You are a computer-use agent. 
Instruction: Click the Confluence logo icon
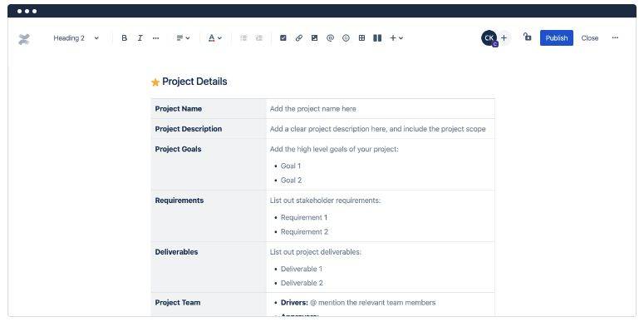(24, 39)
